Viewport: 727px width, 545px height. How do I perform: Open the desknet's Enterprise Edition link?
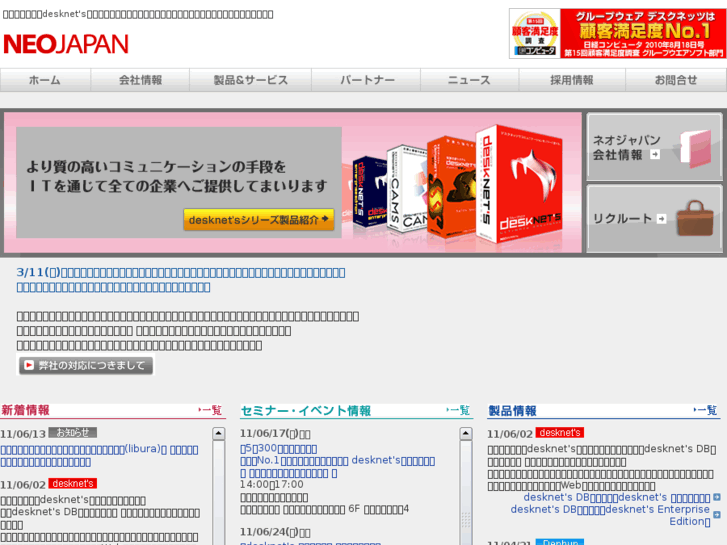(x=611, y=515)
